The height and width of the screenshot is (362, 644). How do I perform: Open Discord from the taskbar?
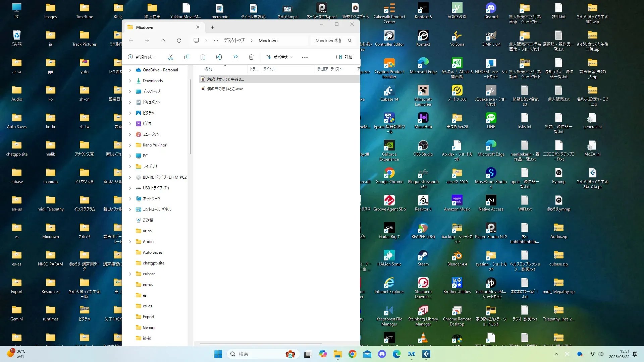coord(382,354)
